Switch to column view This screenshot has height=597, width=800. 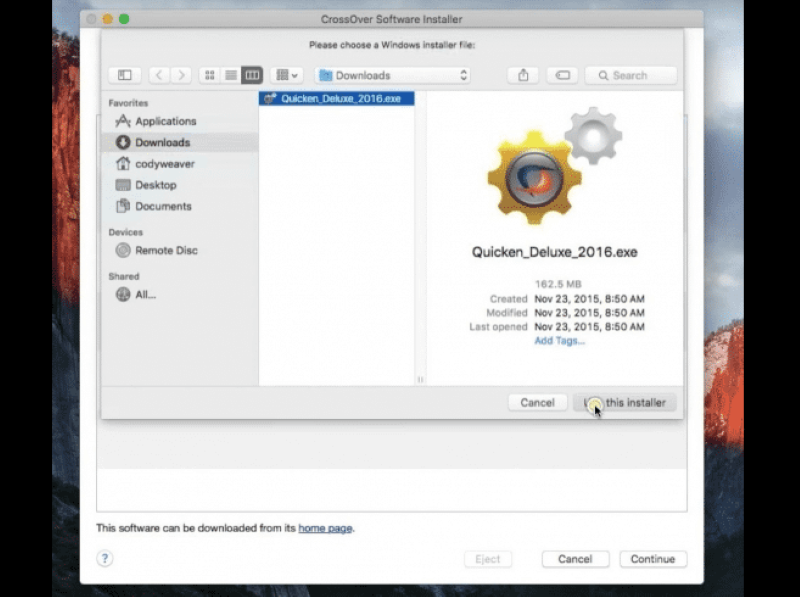pyautogui.click(x=252, y=75)
